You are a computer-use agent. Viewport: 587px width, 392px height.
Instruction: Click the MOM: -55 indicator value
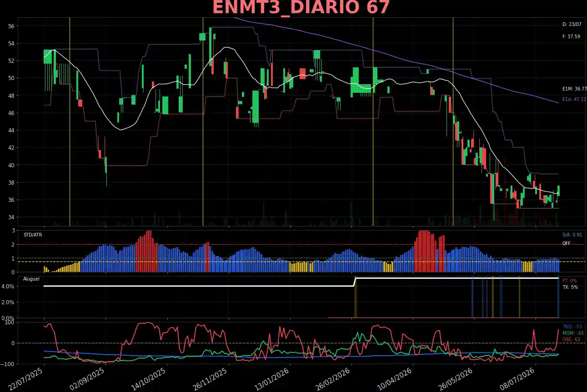pos(573,333)
